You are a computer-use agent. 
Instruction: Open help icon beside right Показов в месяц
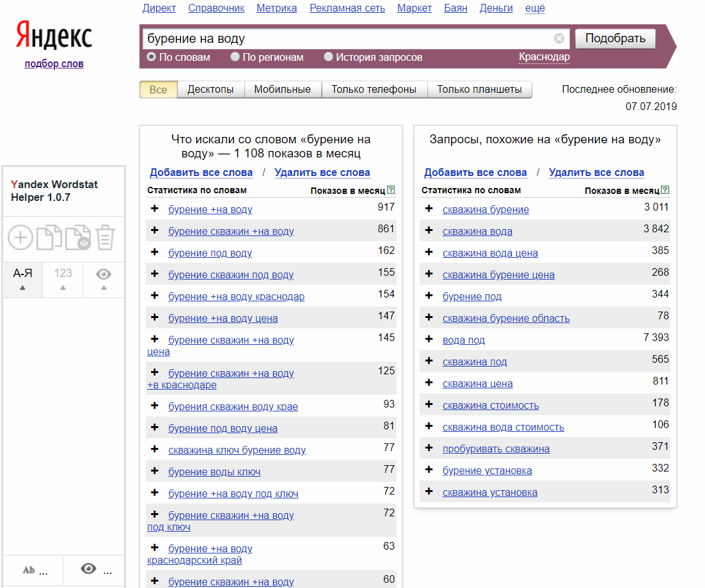tap(665, 189)
